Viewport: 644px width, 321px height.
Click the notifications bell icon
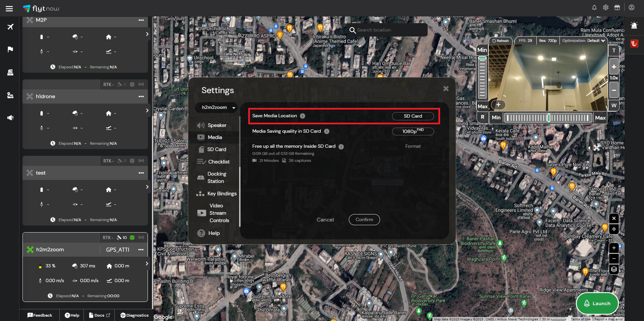(x=594, y=7)
